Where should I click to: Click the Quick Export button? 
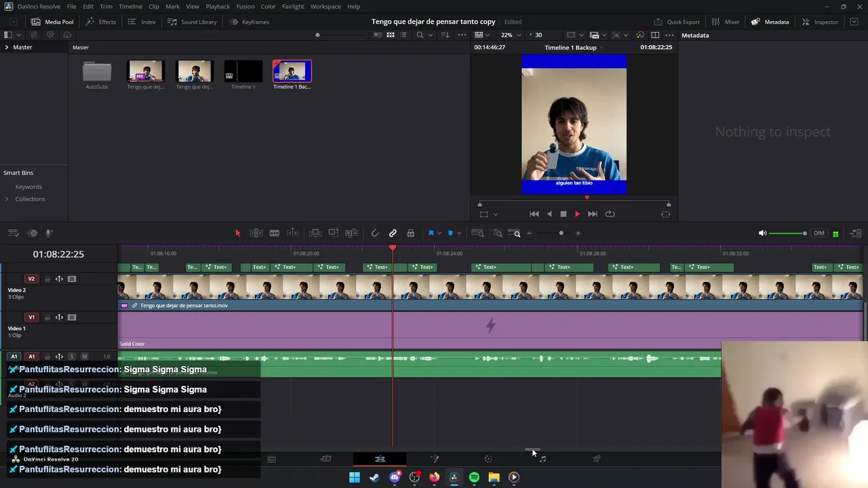(x=677, y=22)
